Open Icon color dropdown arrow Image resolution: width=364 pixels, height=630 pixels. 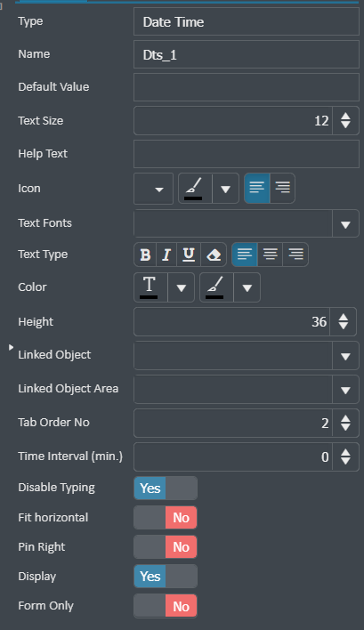pos(225,189)
